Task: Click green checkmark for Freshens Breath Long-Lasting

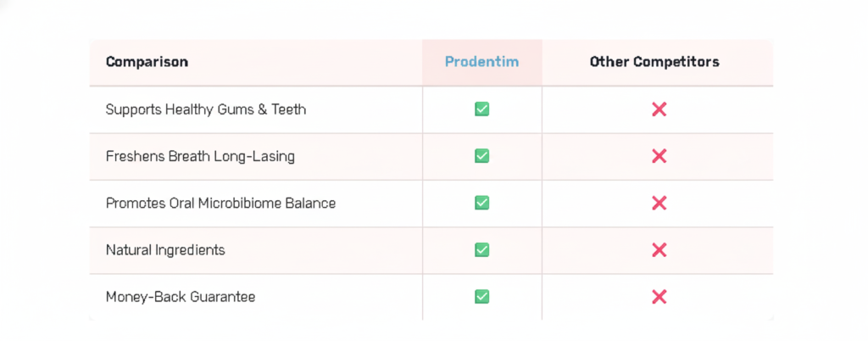Action: (481, 156)
